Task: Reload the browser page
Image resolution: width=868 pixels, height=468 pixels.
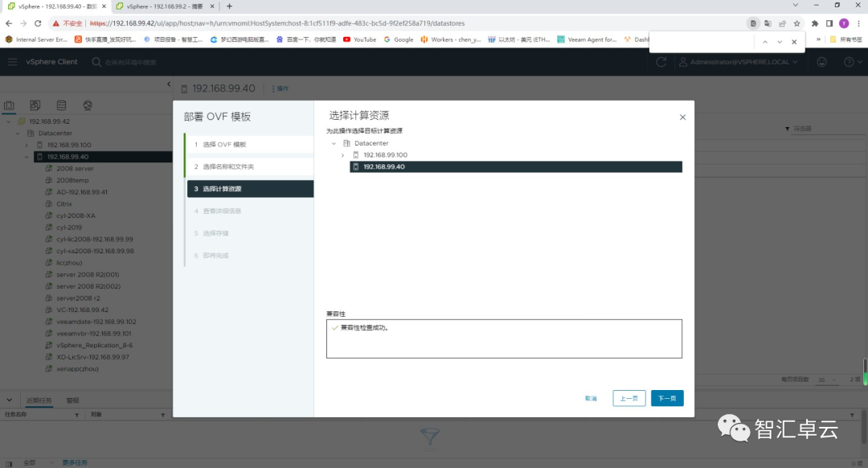Action: click(38, 23)
